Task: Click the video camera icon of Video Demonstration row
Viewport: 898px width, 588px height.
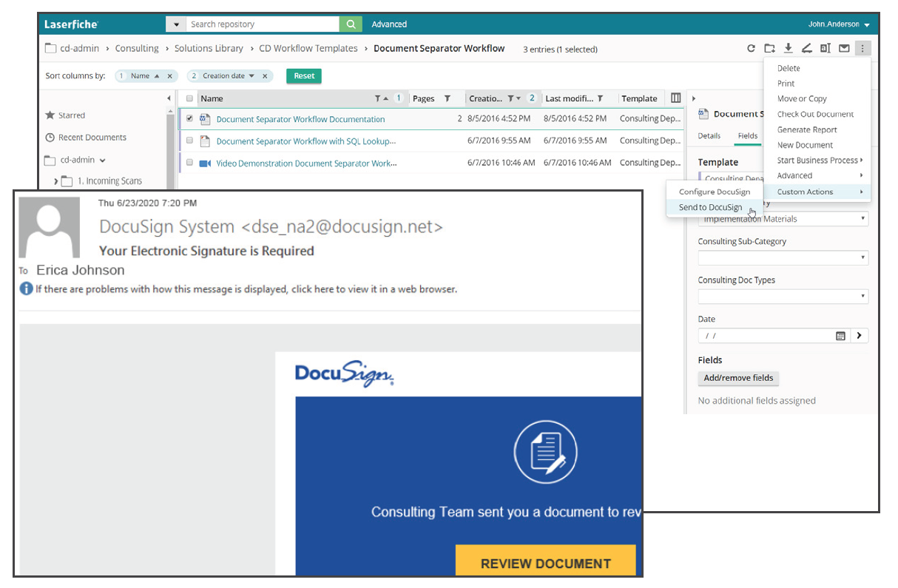Action: (205, 163)
